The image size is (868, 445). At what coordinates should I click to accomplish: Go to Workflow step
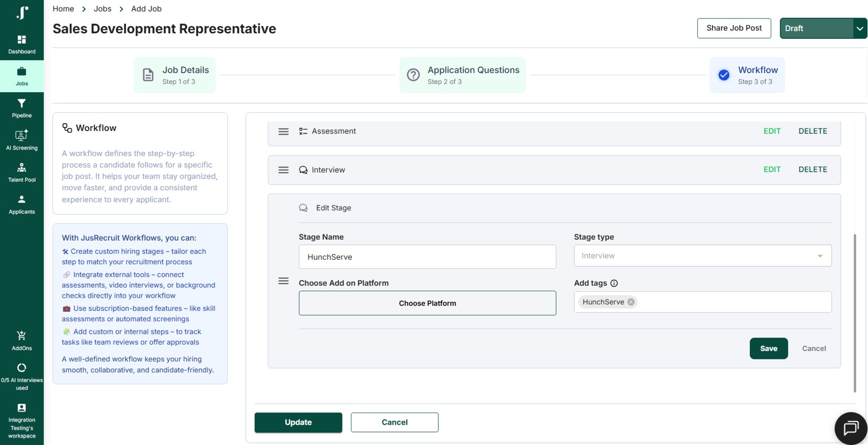pyautogui.click(x=747, y=75)
